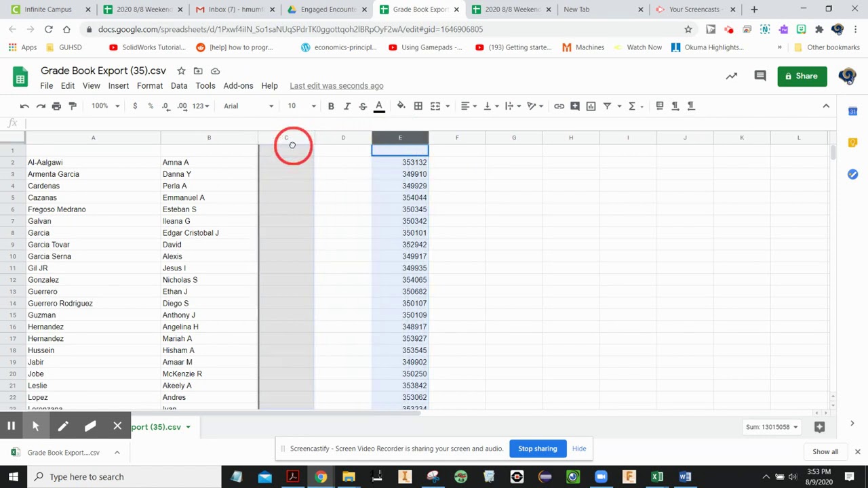Hide the Screencastify sharing notification
868x488 pixels.
click(579, 449)
